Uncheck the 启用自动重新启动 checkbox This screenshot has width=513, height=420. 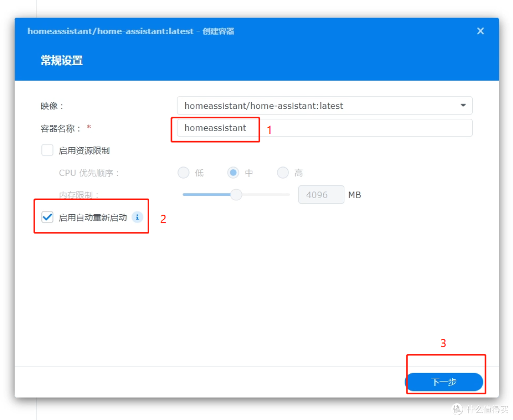point(47,218)
